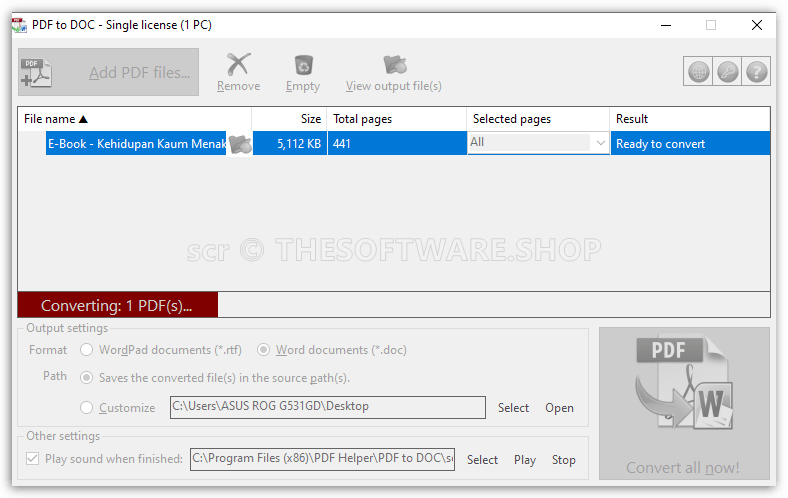Screen dimensions: 788x498
Task: Select the E-Book - Kehidupan Kaum Menak row
Action: pyautogui.click(x=136, y=144)
